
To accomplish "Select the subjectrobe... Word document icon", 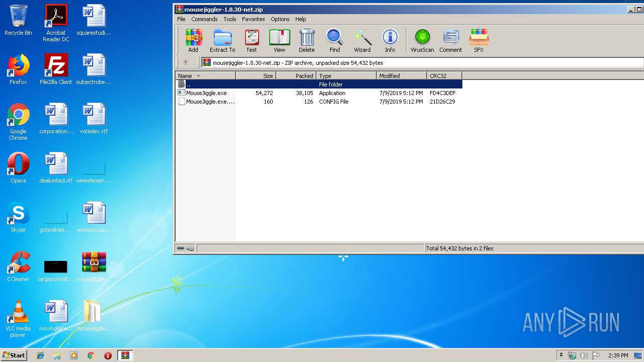I will click(94, 69).
